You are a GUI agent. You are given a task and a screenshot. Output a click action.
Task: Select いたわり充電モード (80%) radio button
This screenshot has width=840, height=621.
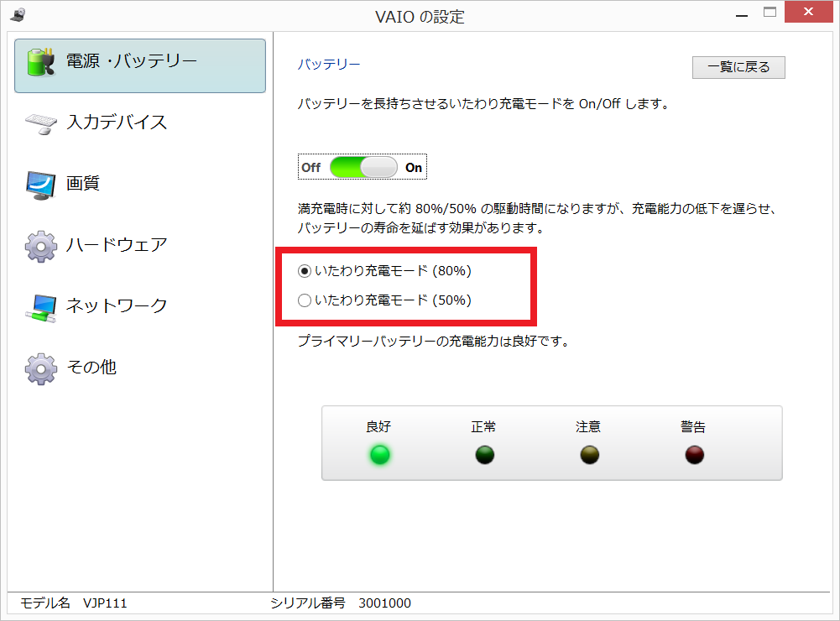point(305,271)
